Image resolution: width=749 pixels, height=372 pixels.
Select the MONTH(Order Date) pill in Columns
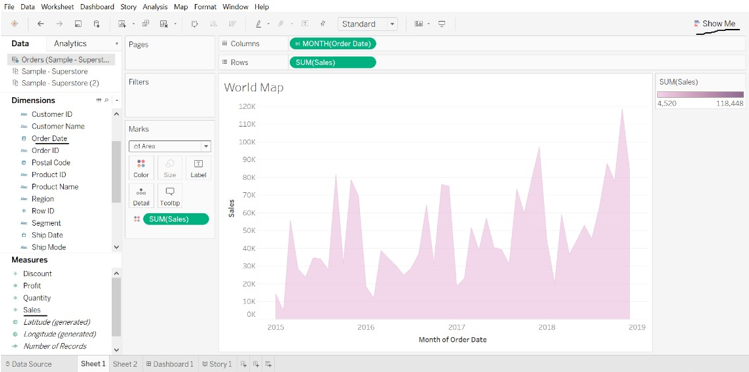[333, 43]
